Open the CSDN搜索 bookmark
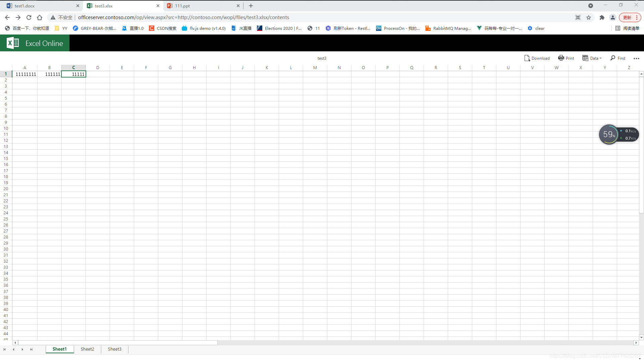644x362 pixels. [x=163, y=29]
